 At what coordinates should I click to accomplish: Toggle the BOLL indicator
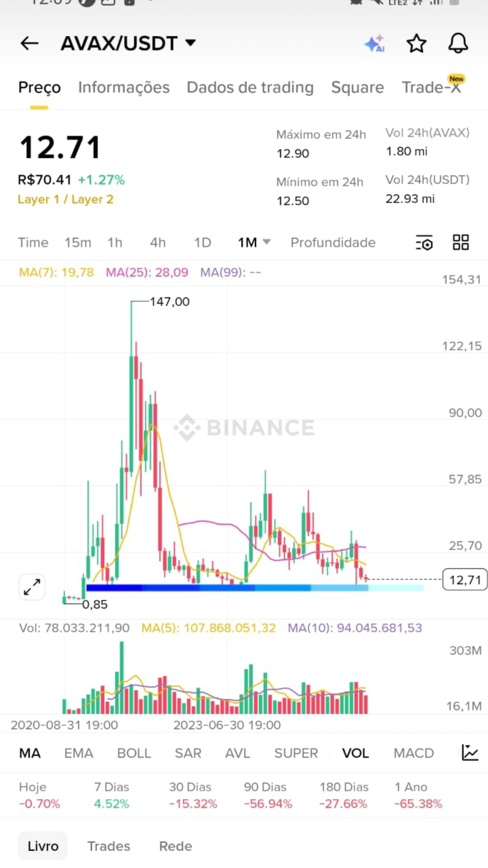tap(134, 753)
